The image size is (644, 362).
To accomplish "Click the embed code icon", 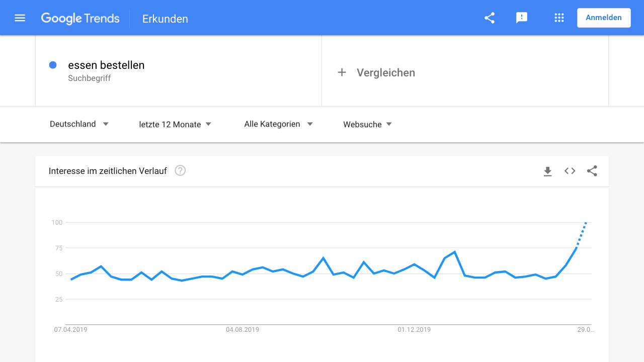I will click(x=570, y=171).
